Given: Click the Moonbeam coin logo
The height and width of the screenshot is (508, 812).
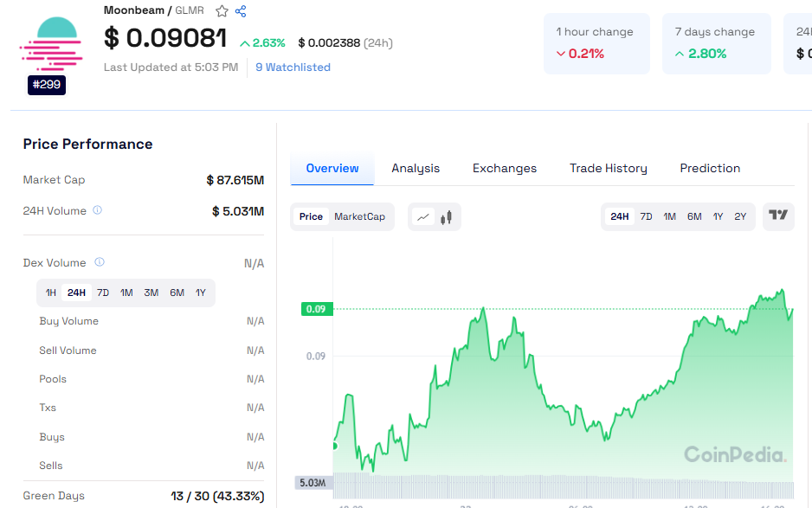Looking at the screenshot, I should coord(51,43).
